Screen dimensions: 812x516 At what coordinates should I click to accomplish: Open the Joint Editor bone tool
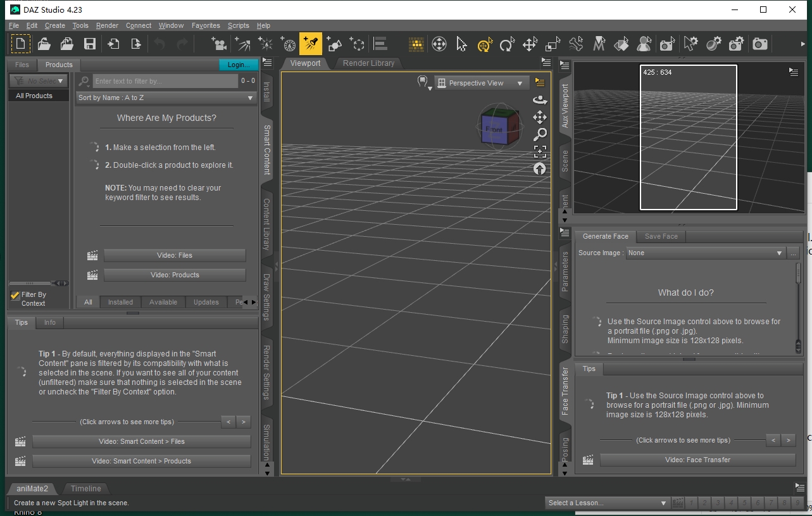tap(576, 44)
